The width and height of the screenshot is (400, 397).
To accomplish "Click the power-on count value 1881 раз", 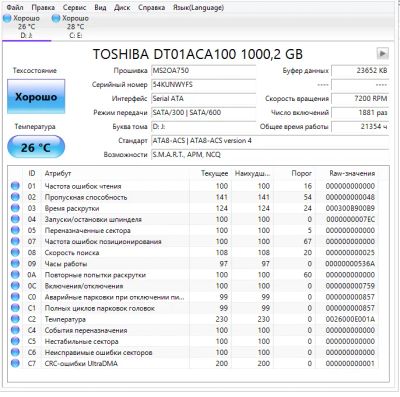I will pyautogui.click(x=360, y=113).
